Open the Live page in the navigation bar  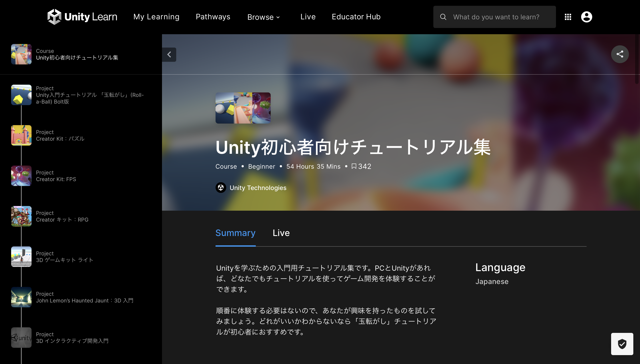point(308,17)
